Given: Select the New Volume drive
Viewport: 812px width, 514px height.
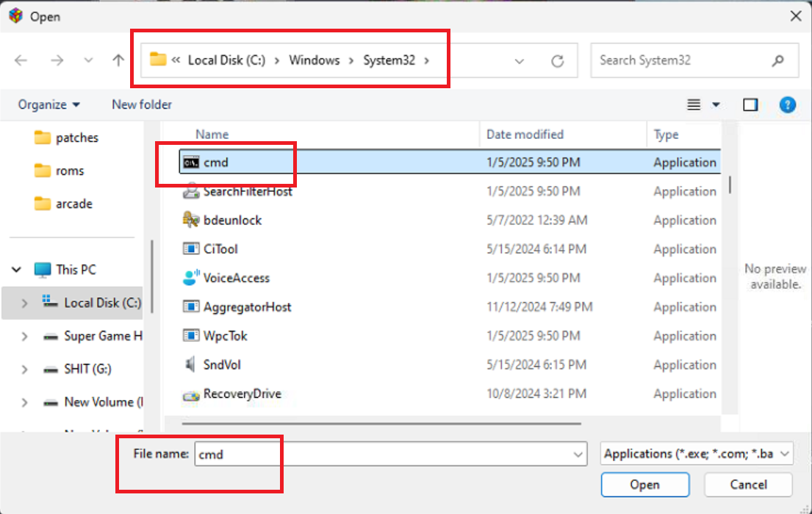Looking at the screenshot, I should 93,402.
